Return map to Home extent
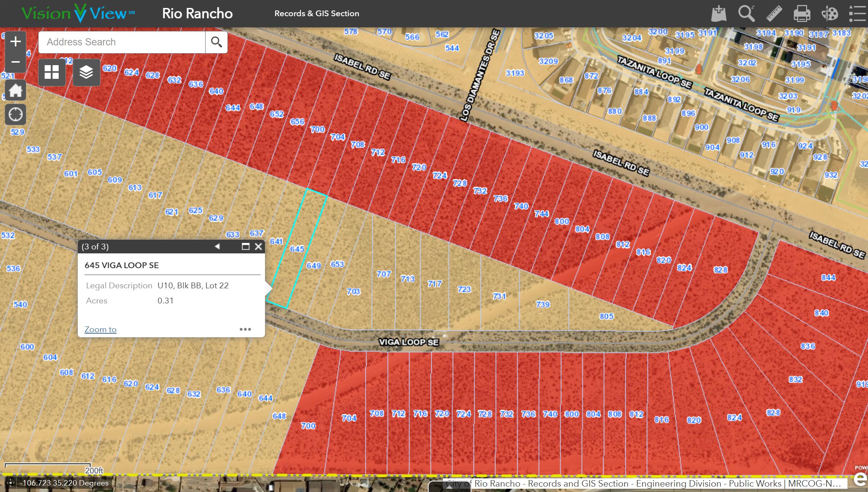 (15, 90)
